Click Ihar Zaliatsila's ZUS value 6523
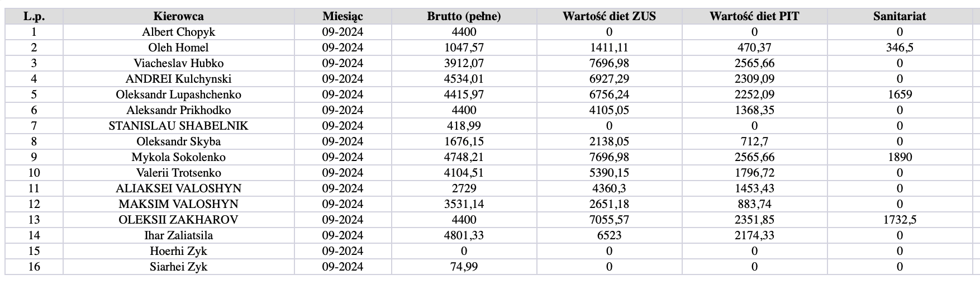 609,235
